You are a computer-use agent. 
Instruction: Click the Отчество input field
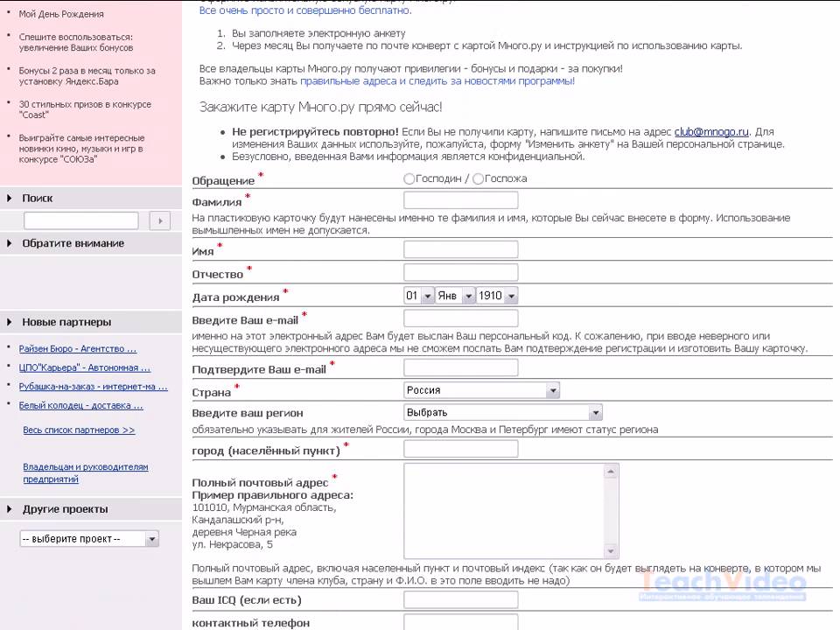coord(461,272)
